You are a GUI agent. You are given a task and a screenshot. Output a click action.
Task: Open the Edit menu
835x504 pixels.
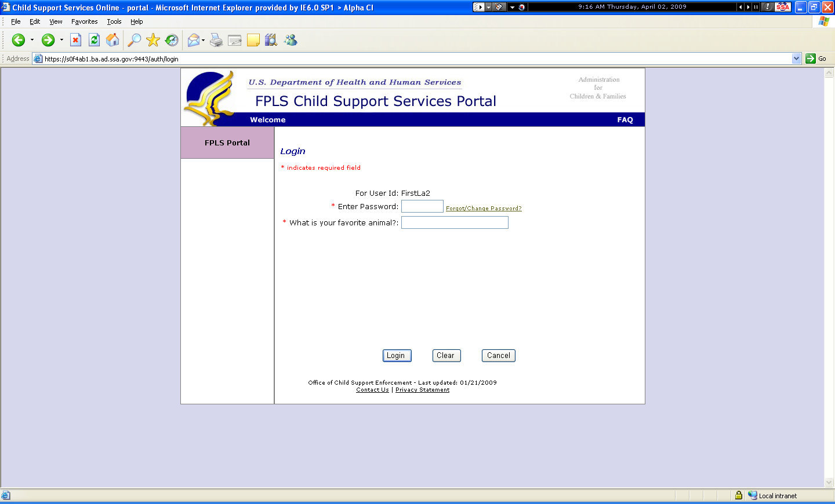coord(35,21)
